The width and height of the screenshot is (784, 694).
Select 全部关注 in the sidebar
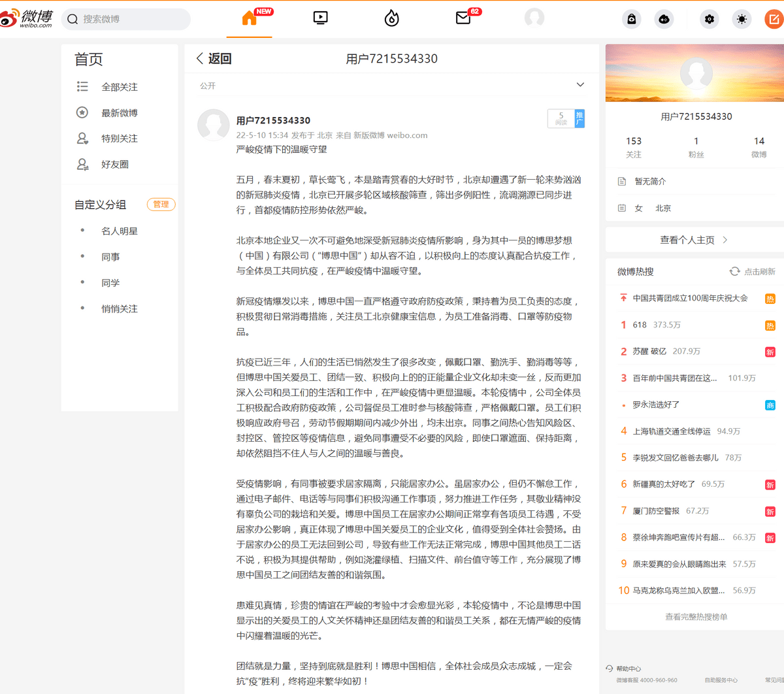(x=119, y=87)
